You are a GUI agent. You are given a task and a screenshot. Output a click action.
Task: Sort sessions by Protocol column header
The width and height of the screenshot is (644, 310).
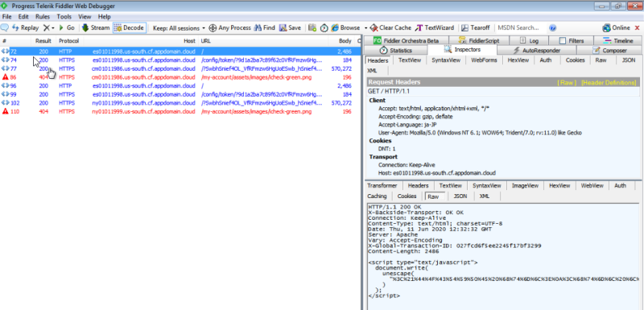point(68,41)
